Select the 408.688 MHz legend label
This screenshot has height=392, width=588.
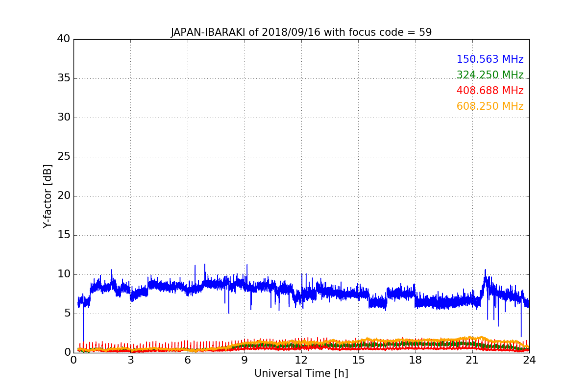pyautogui.click(x=490, y=91)
